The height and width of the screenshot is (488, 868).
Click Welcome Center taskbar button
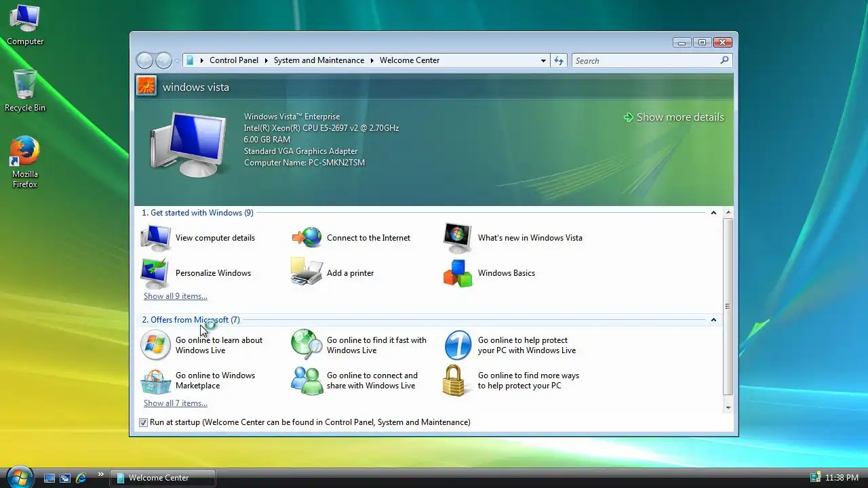163,478
